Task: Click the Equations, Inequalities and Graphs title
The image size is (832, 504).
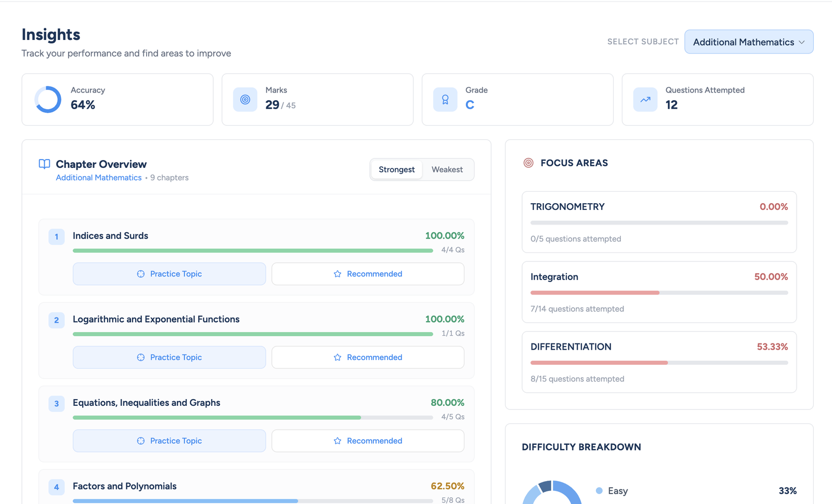Action: coord(147,403)
